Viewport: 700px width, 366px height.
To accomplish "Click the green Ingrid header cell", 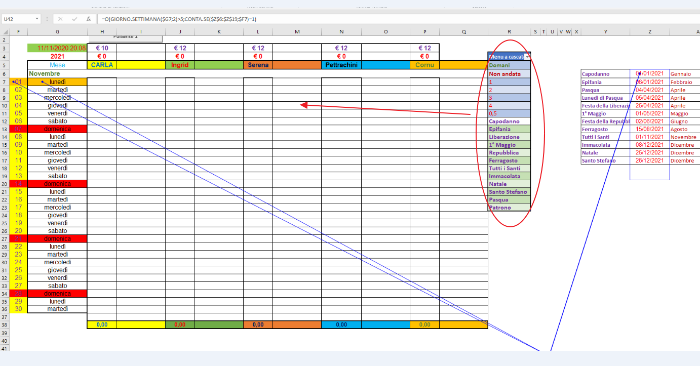I will [x=180, y=65].
